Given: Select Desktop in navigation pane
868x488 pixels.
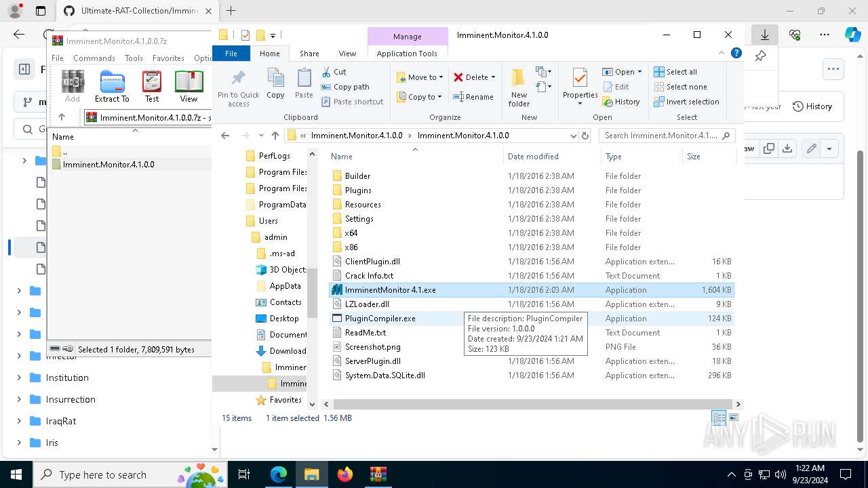Looking at the screenshot, I should pos(283,319).
